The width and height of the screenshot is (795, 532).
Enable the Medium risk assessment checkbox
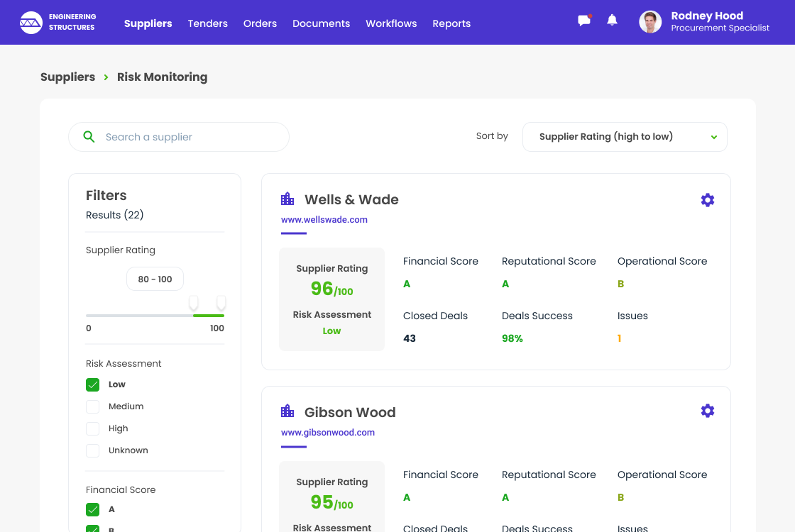(x=92, y=406)
